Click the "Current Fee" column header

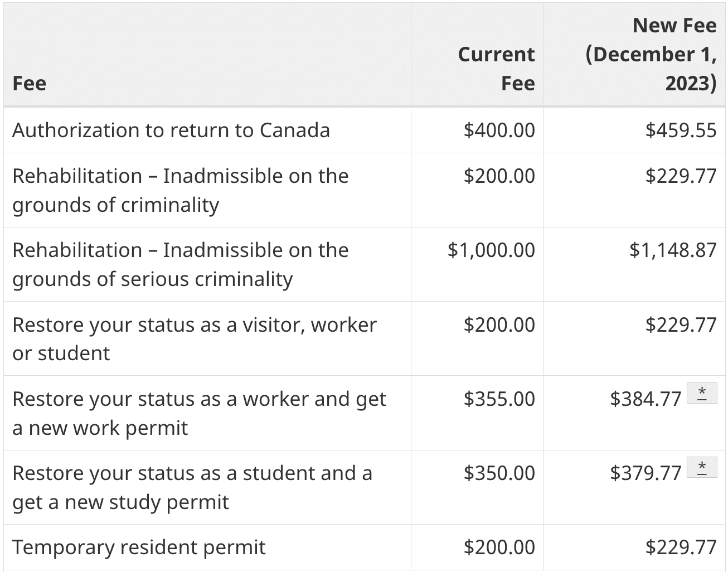[496, 69]
